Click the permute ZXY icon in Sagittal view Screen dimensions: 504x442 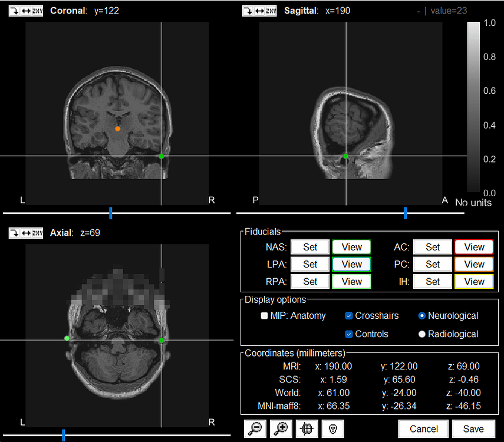[271, 11]
